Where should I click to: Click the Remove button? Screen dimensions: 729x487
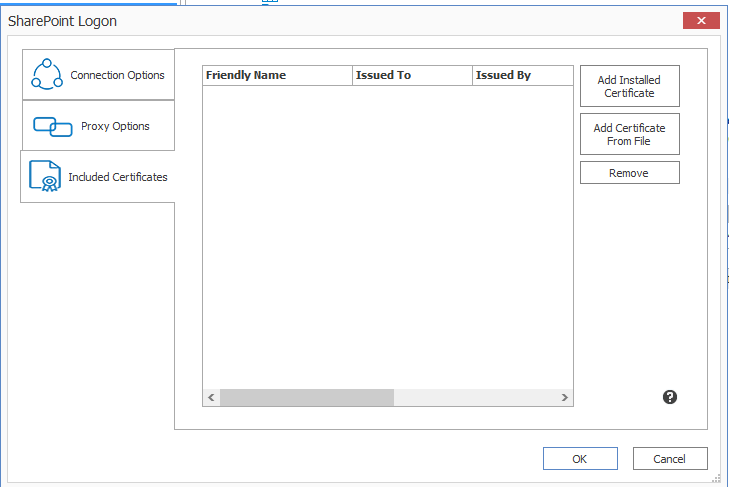[x=630, y=173]
